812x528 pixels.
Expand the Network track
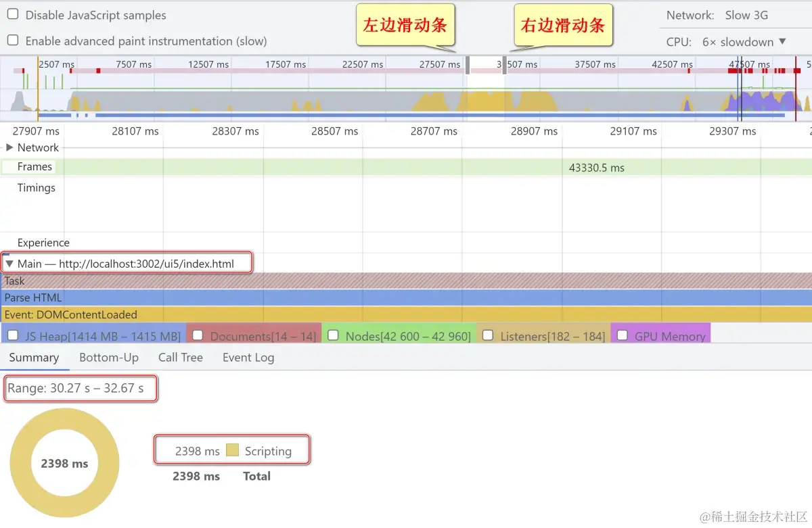point(9,147)
